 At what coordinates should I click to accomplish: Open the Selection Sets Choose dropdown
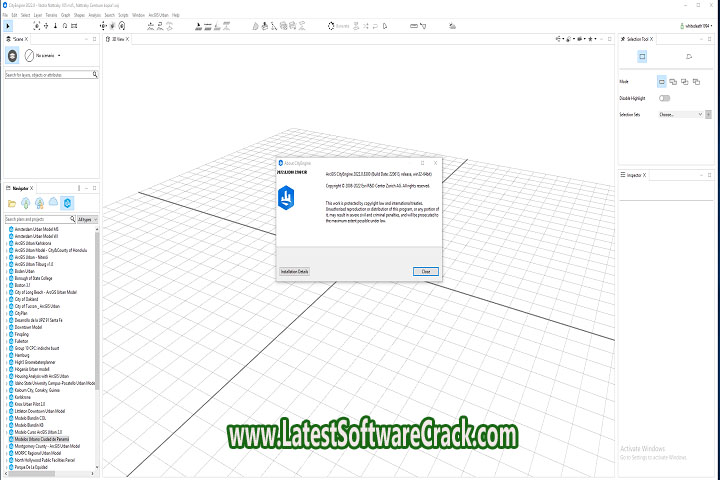pos(681,114)
